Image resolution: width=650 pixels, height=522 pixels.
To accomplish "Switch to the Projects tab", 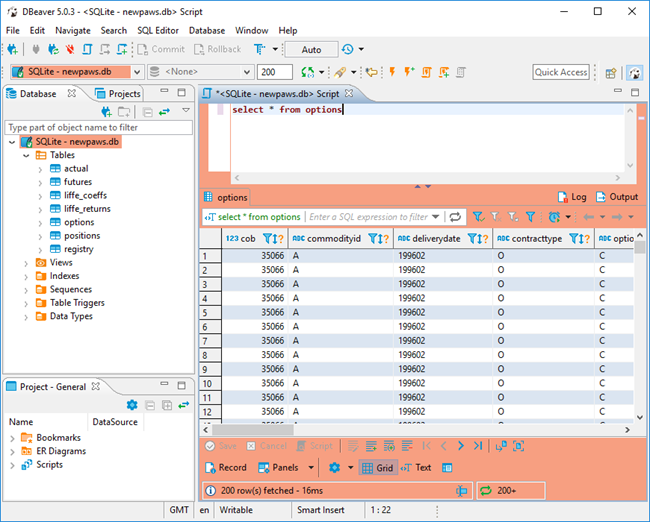I will (118, 94).
